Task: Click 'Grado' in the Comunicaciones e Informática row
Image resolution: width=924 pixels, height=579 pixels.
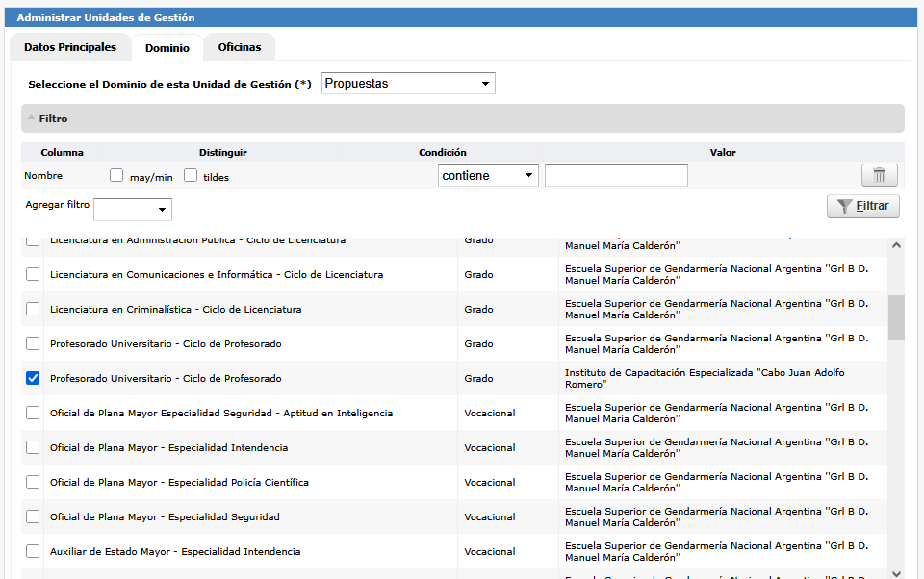Action: pyautogui.click(x=478, y=274)
